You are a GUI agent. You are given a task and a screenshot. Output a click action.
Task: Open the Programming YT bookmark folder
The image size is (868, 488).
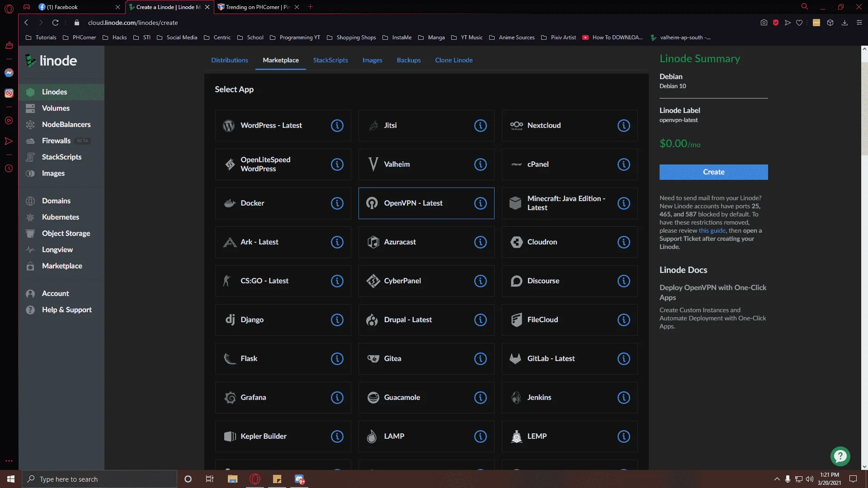[295, 38]
